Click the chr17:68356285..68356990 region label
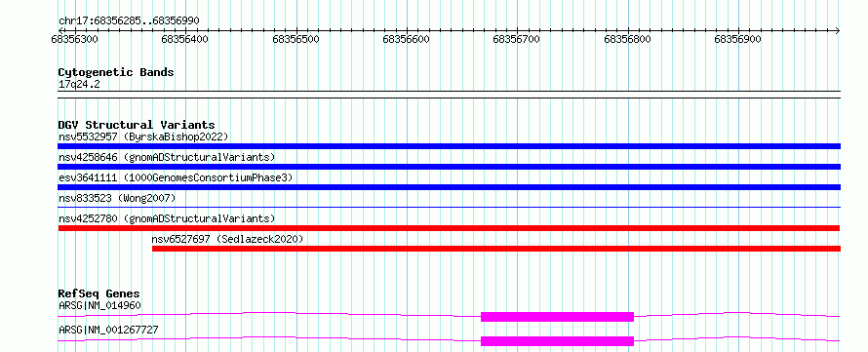 coord(129,21)
